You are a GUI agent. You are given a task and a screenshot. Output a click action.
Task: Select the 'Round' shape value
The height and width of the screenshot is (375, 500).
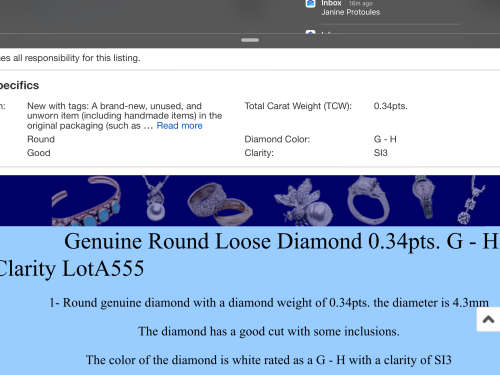point(41,139)
